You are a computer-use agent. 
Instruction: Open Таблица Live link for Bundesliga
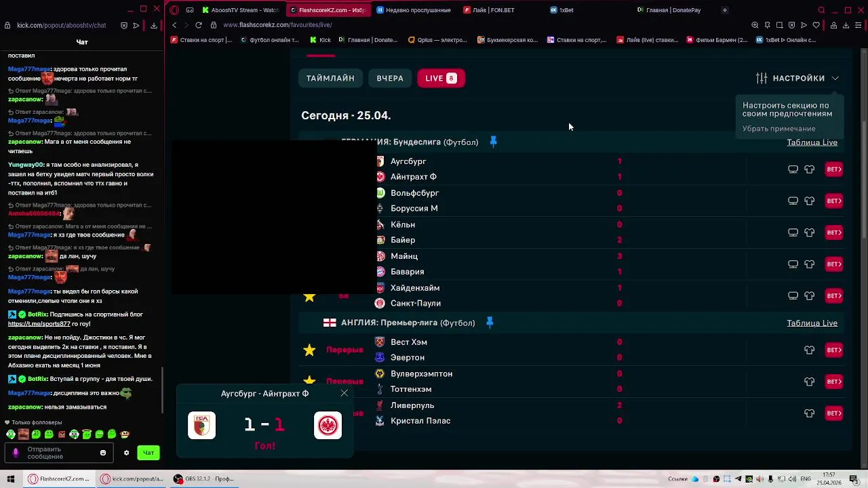click(812, 142)
